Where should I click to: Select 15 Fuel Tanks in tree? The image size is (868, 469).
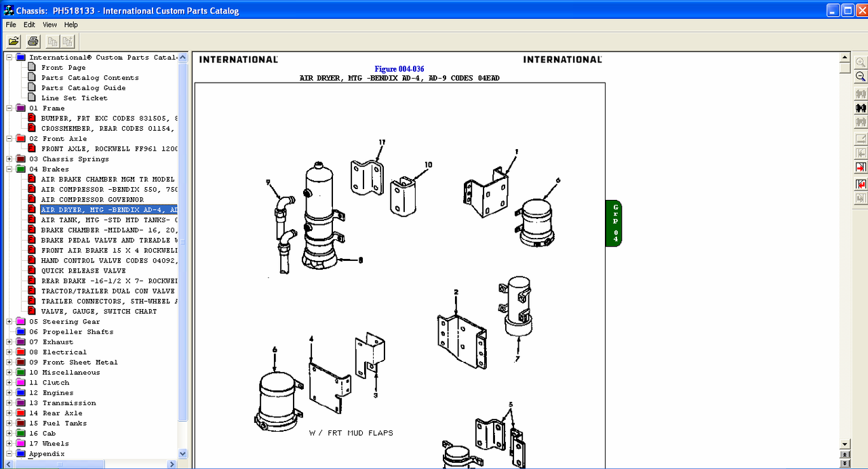(x=58, y=424)
